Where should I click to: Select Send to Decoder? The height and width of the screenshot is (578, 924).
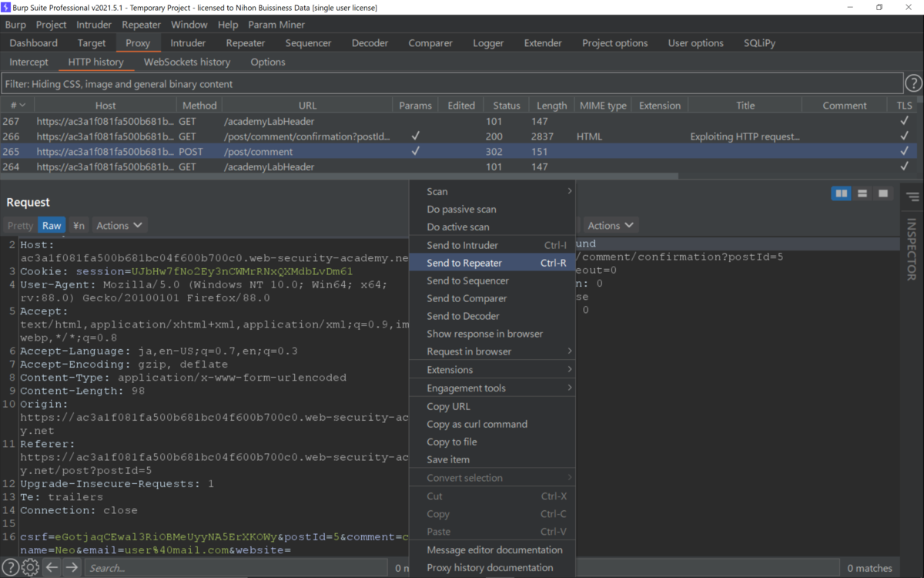[x=493, y=316]
